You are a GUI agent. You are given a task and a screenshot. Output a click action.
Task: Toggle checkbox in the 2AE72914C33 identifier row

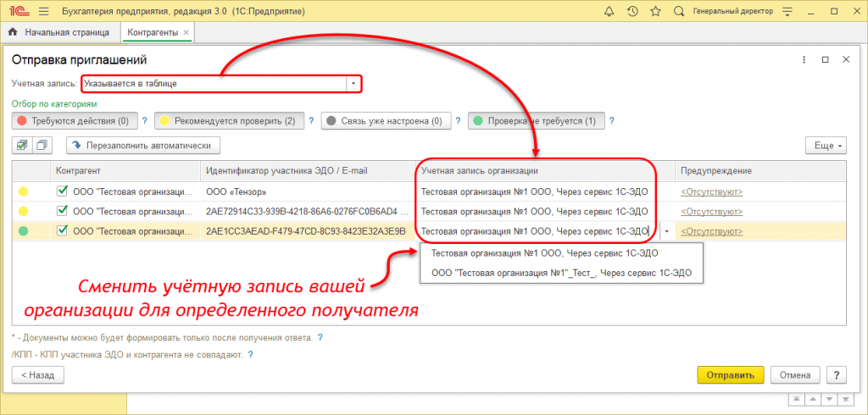(x=62, y=211)
